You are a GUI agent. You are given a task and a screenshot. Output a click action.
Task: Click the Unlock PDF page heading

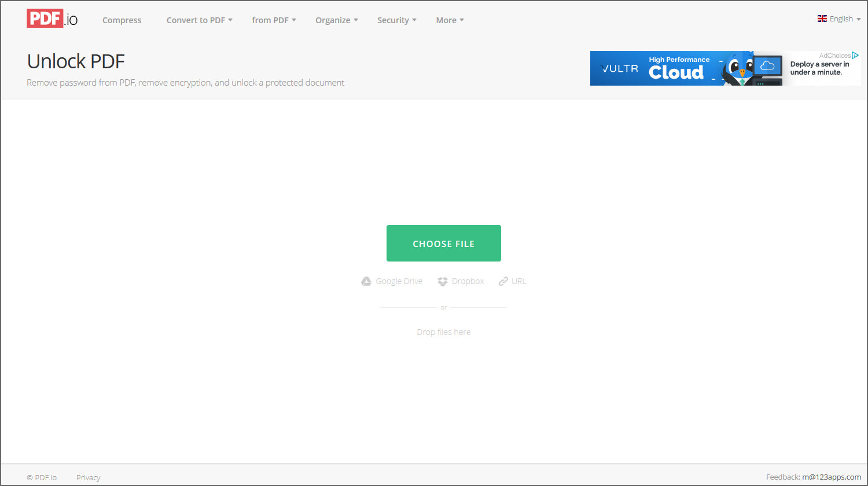tap(75, 61)
